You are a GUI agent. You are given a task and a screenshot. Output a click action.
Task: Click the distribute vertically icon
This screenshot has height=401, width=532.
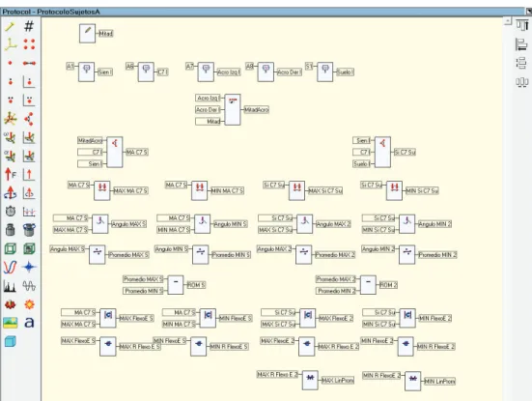coord(521,63)
